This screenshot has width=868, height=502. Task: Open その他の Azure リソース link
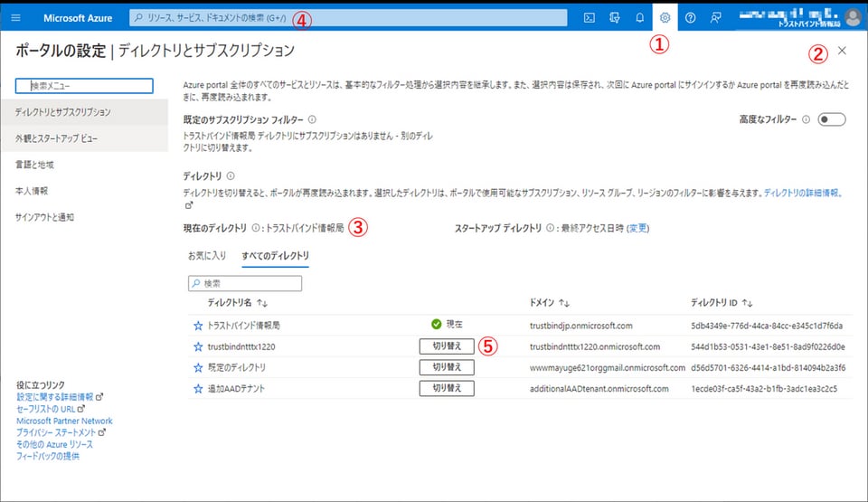(x=54, y=444)
